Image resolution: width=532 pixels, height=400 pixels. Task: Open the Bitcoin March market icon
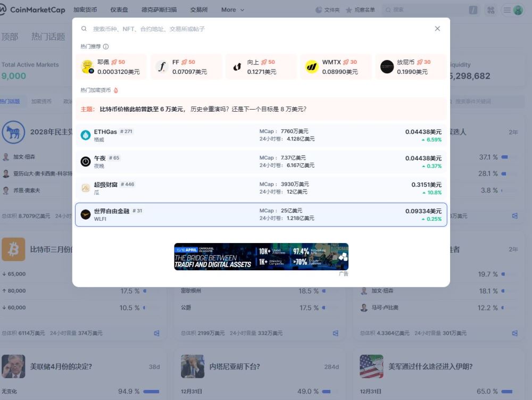point(13,249)
